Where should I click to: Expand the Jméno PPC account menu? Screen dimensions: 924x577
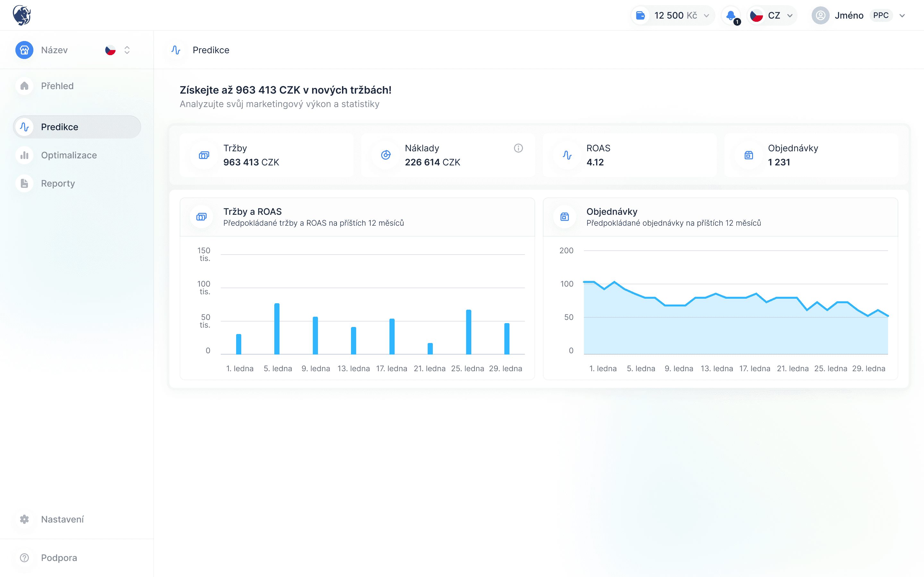point(902,16)
